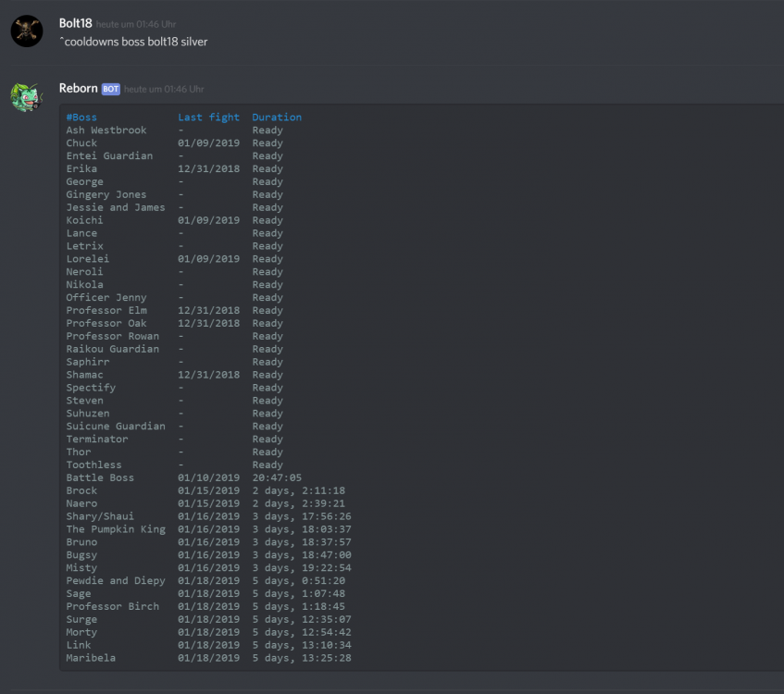Image resolution: width=784 pixels, height=694 pixels.
Task: Click the Duration column header
Action: (x=277, y=118)
